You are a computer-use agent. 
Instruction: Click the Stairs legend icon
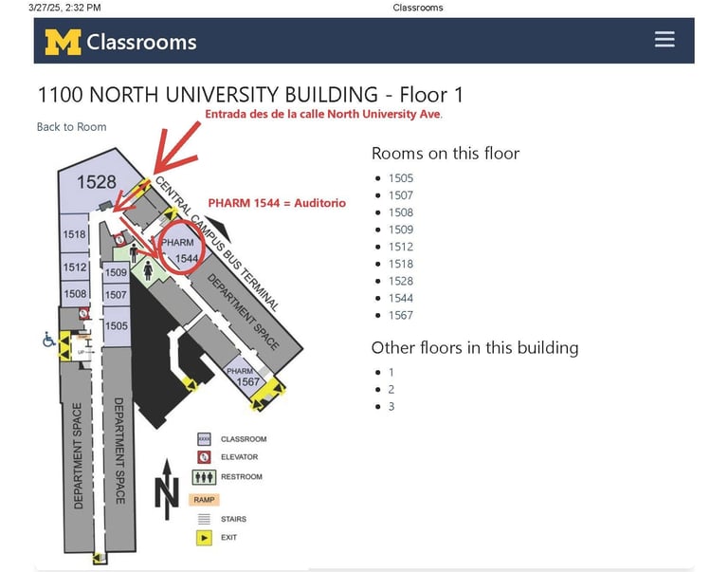[204, 519]
